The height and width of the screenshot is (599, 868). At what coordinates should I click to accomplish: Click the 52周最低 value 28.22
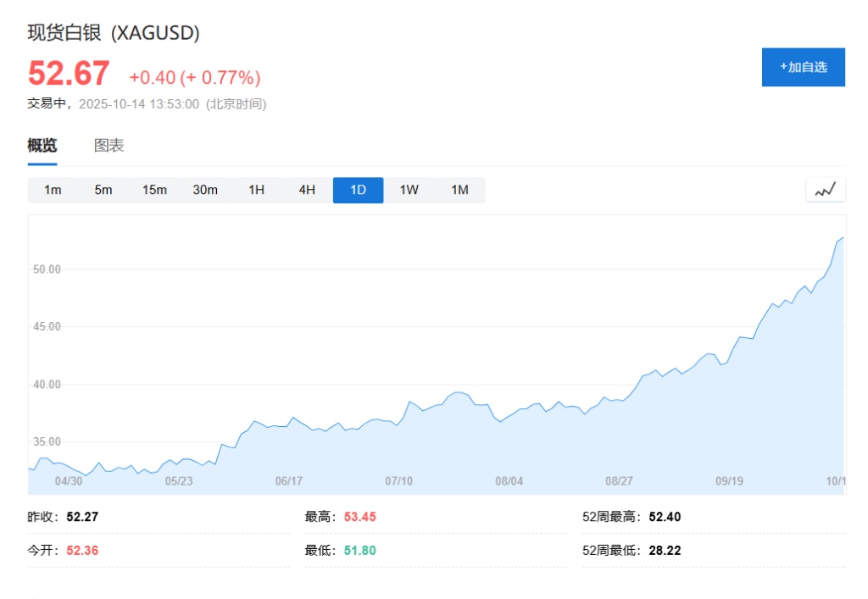pos(665,551)
